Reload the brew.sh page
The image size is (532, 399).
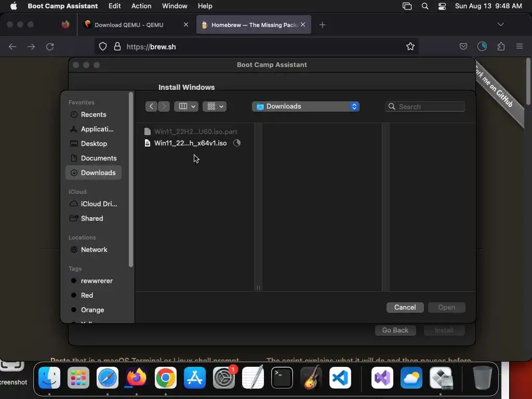click(50, 47)
